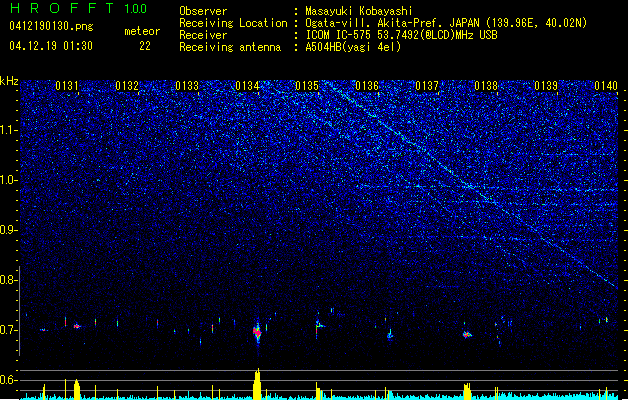
Task: Click the 0.7 frequency axis label
Action: click(9, 330)
